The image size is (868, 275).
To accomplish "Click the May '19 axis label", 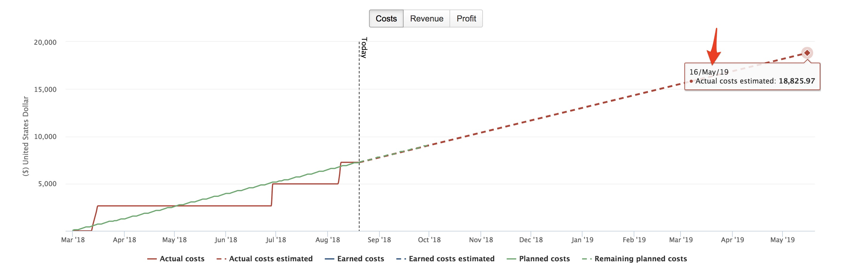I will click(782, 240).
